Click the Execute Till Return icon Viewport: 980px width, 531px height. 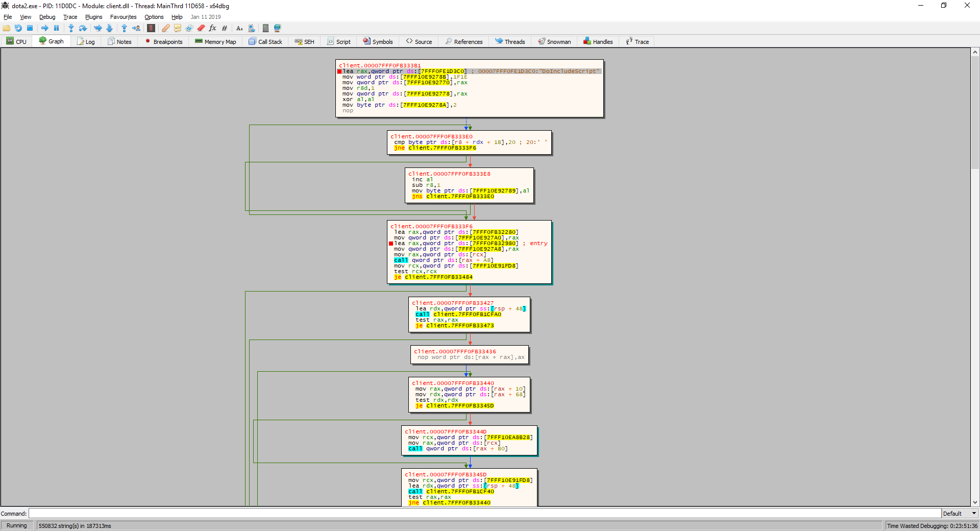pos(124,28)
